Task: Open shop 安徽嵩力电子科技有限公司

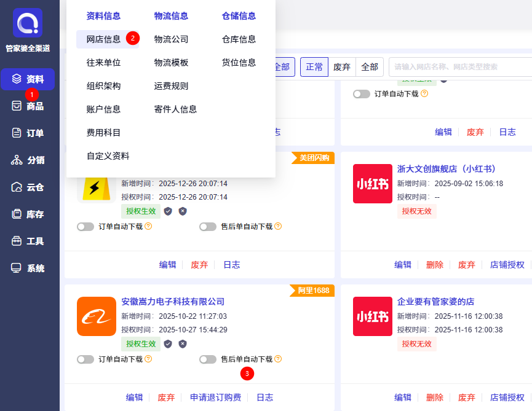Action: pyautogui.click(x=173, y=302)
